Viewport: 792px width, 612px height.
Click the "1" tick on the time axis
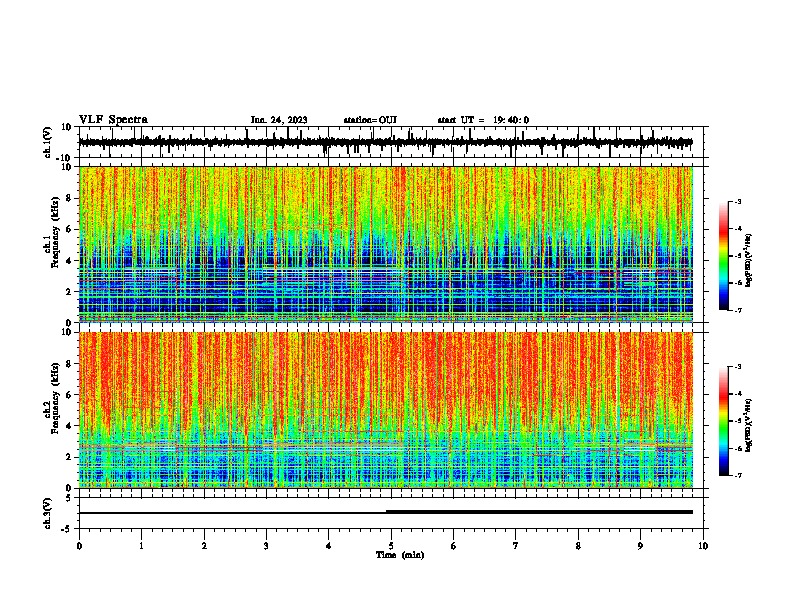(x=141, y=546)
